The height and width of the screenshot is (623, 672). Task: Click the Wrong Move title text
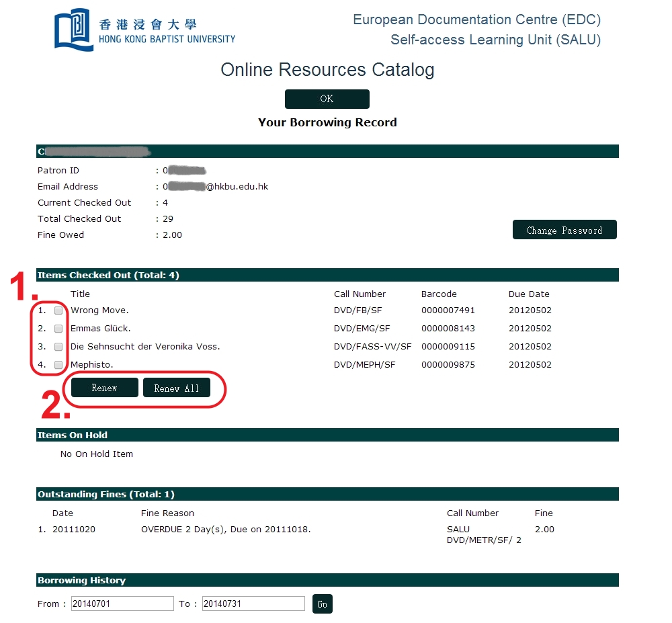click(99, 310)
